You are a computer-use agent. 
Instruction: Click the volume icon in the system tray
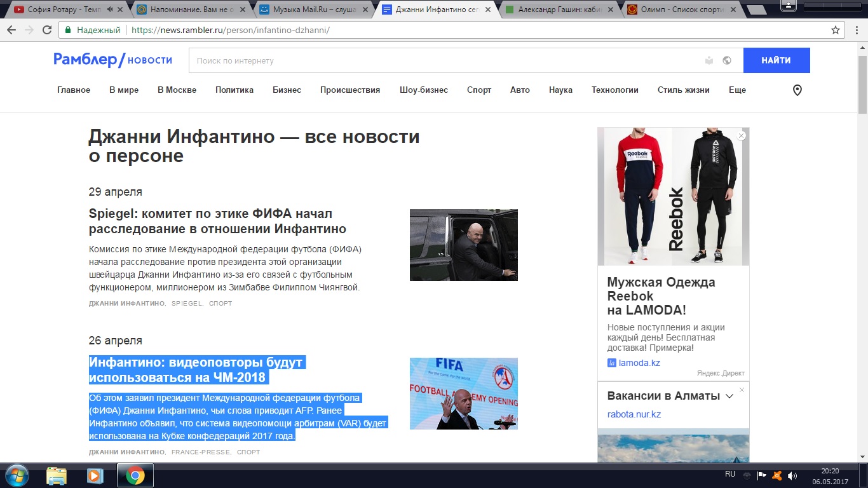[792, 475]
